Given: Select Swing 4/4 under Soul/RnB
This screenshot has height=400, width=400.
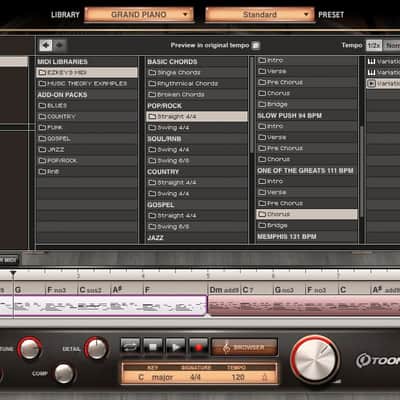Looking at the screenshot, I should coord(197,150).
